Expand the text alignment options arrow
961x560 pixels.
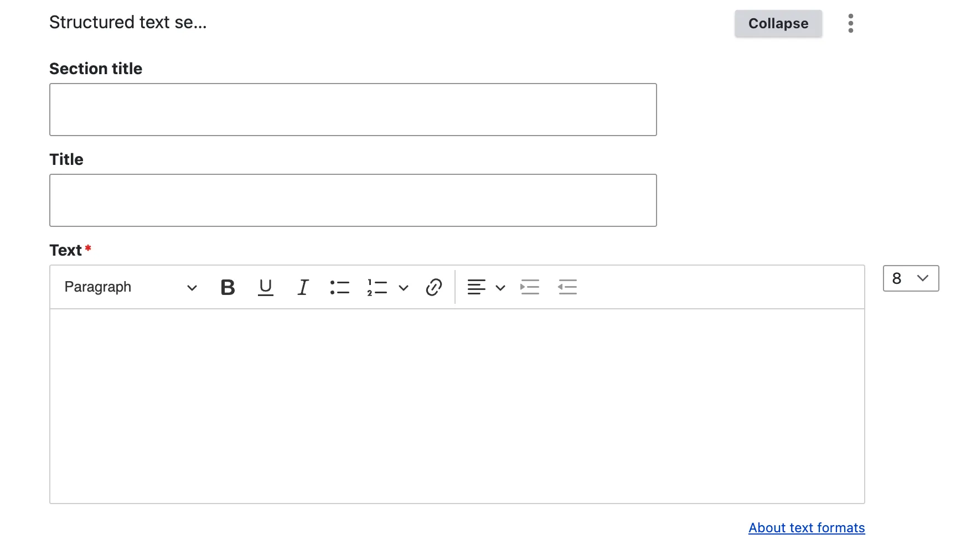(500, 288)
